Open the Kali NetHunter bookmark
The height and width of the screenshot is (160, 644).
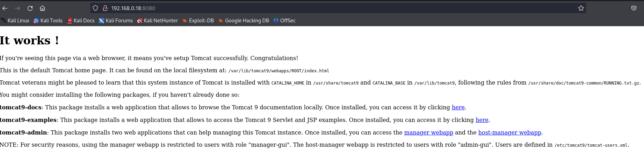click(157, 21)
